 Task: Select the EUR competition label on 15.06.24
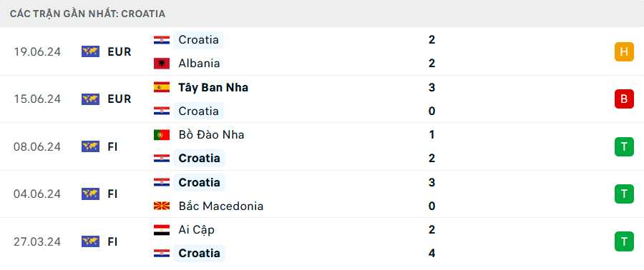tap(119, 99)
